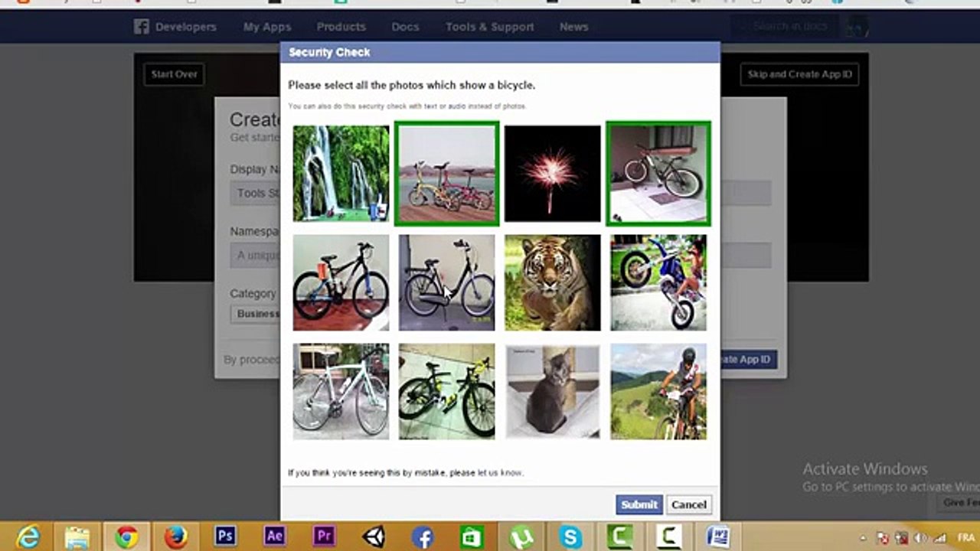Select the black and yellow bicycle photo
Image resolution: width=980 pixels, height=551 pixels.
[446, 391]
